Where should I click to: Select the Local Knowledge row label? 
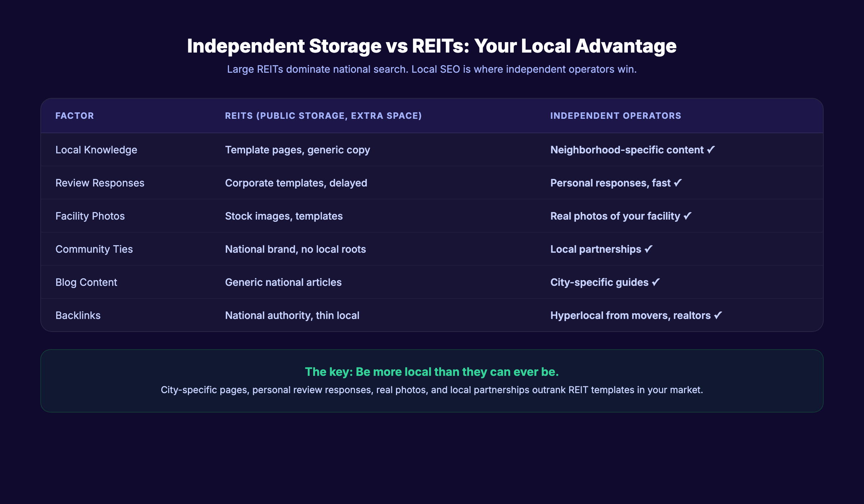click(x=96, y=150)
